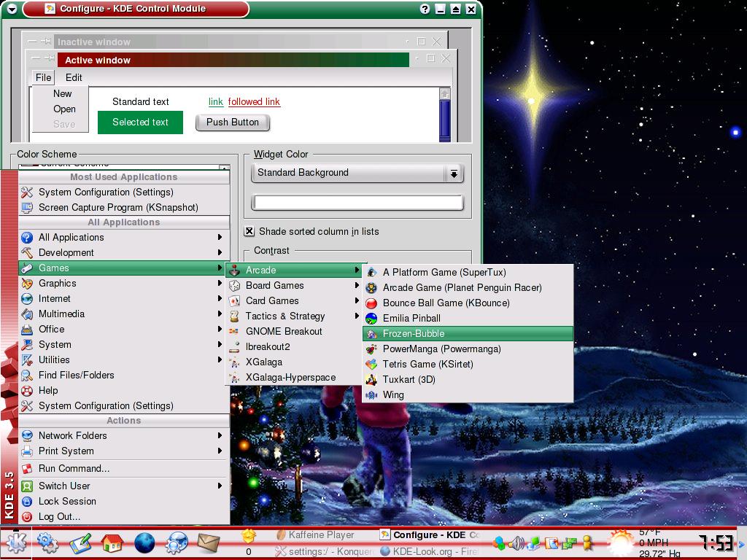Click the red 'followed link' preview text
This screenshot has height=560, width=747.
click(x=254, y=102)
